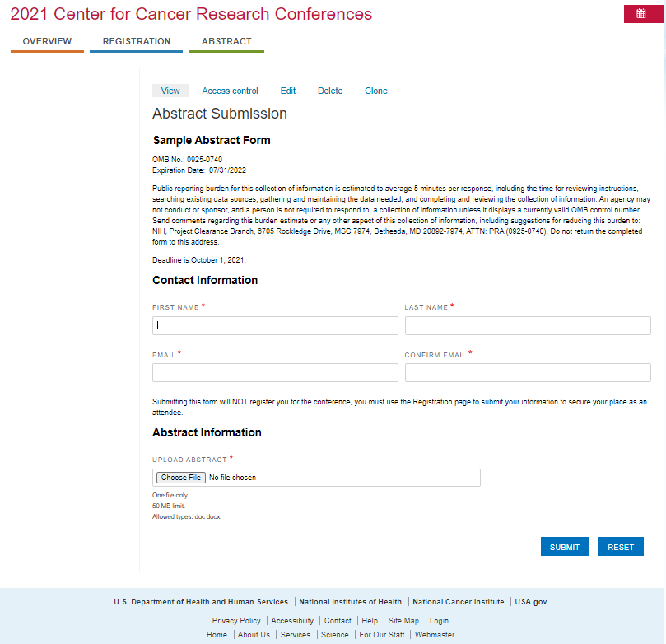Viewport: 666px width, 644px height.
Task: Select the Delete tab link
Action: click(x=330, y=91)
